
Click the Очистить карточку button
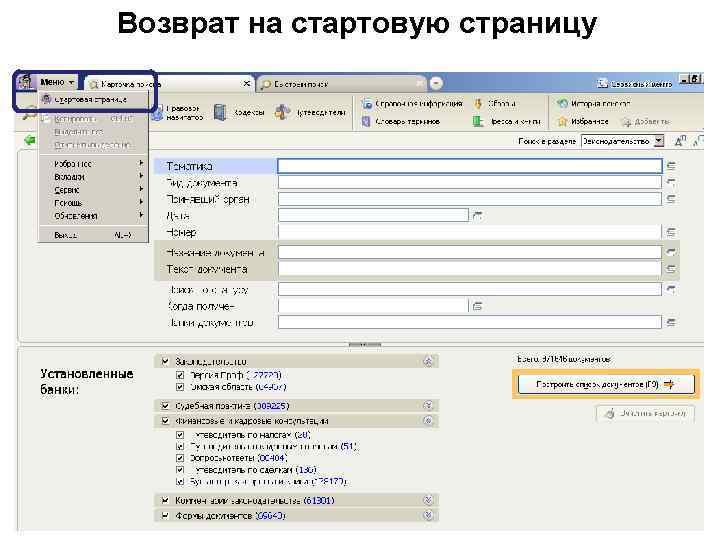point(645,413)
